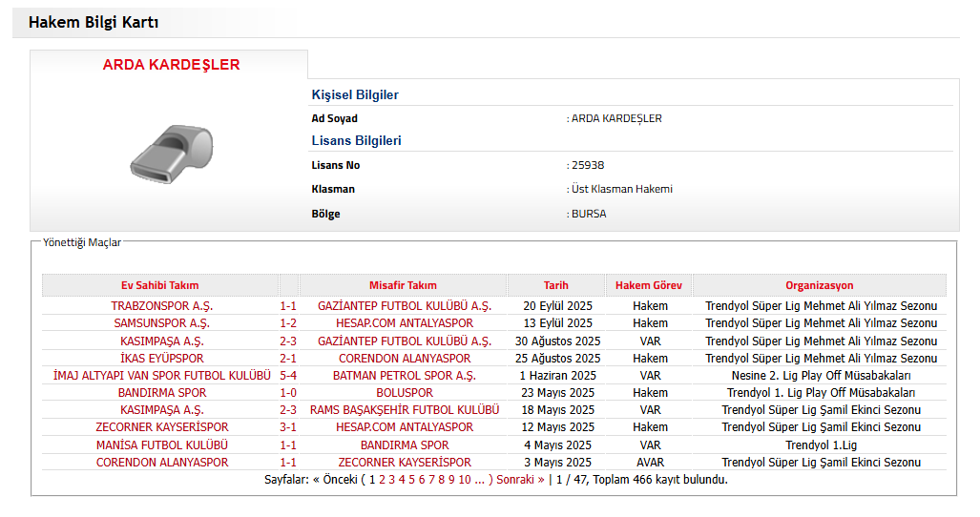Open TRABZONSPOR A.Ş. home team link
Viewport: 980px width, 517px height.
pyautogui.click(x=161, y=306)
